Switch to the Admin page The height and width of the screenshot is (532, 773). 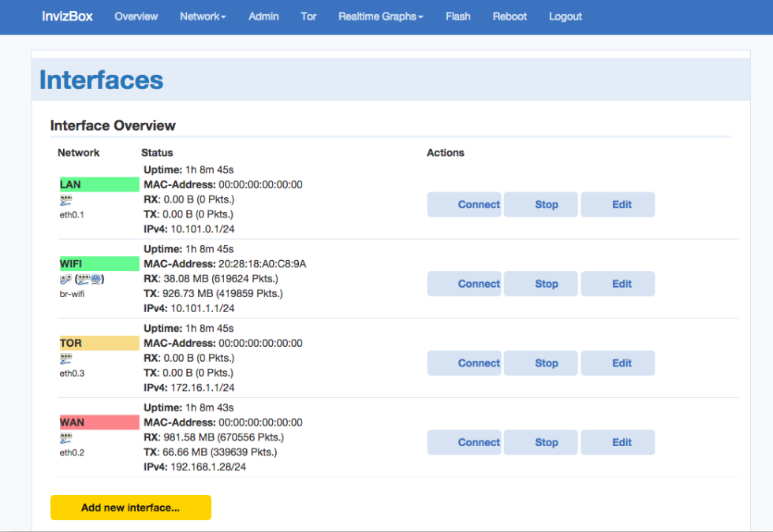click(x=263, y=16)
